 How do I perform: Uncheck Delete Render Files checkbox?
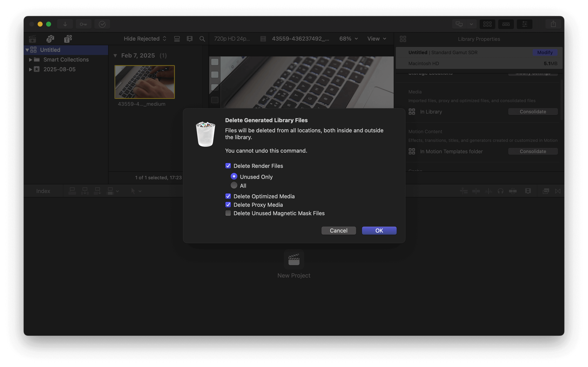pos(228,166)
